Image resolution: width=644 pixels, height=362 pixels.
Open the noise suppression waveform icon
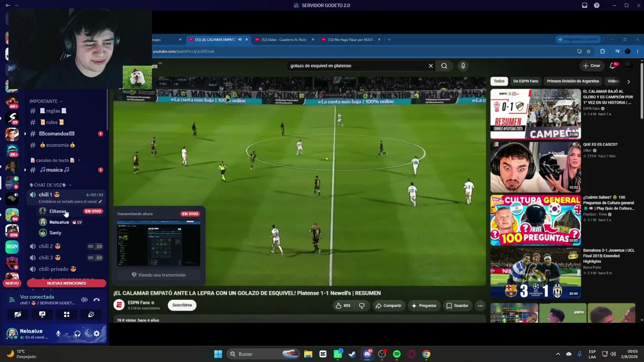[x=85, y=300]
